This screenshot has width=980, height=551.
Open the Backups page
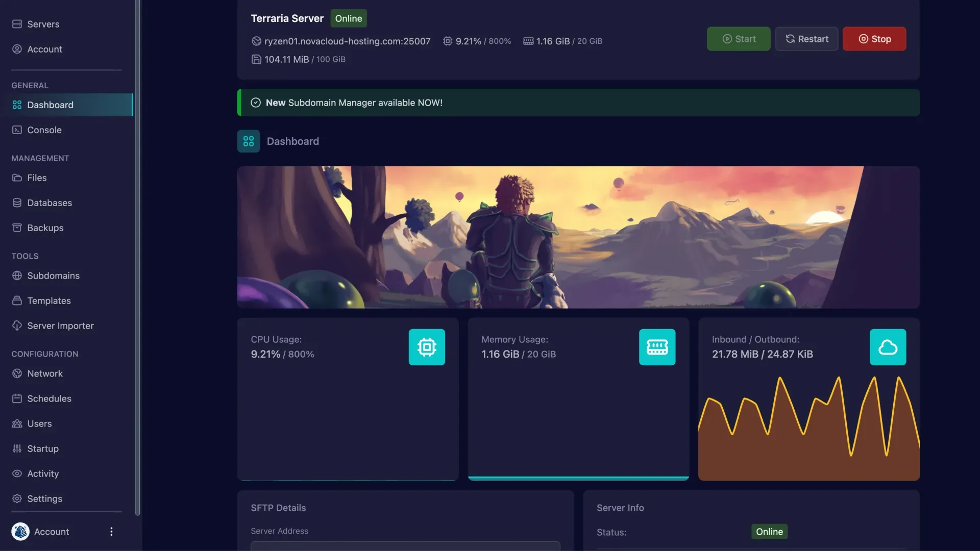click(x=66, y=228)
